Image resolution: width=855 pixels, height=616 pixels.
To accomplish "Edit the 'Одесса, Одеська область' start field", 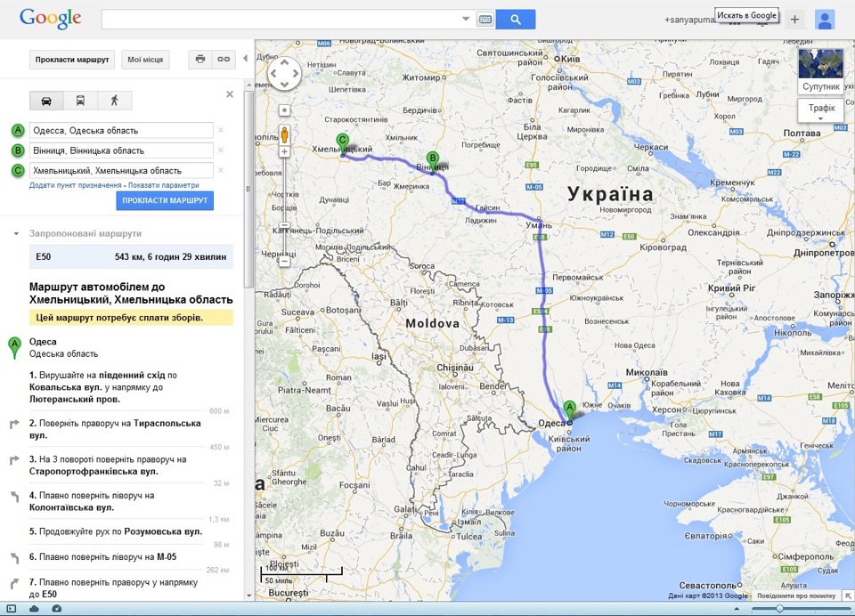I will (121, 130).
